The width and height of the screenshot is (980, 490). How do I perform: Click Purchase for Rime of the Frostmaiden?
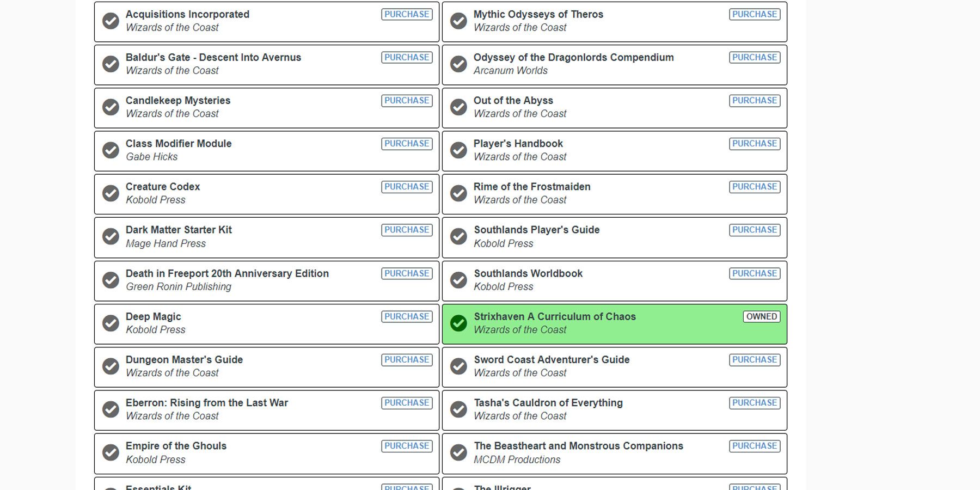click(x=755, y=186)
